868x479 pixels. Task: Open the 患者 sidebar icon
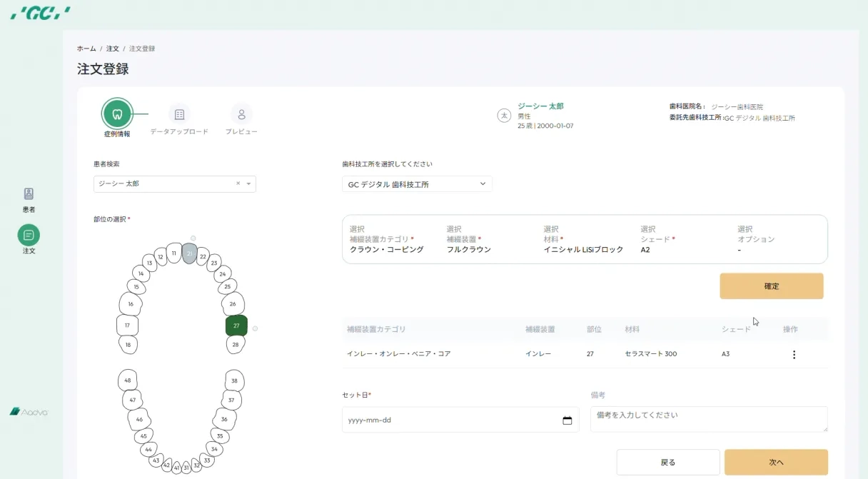click(29, 194)
